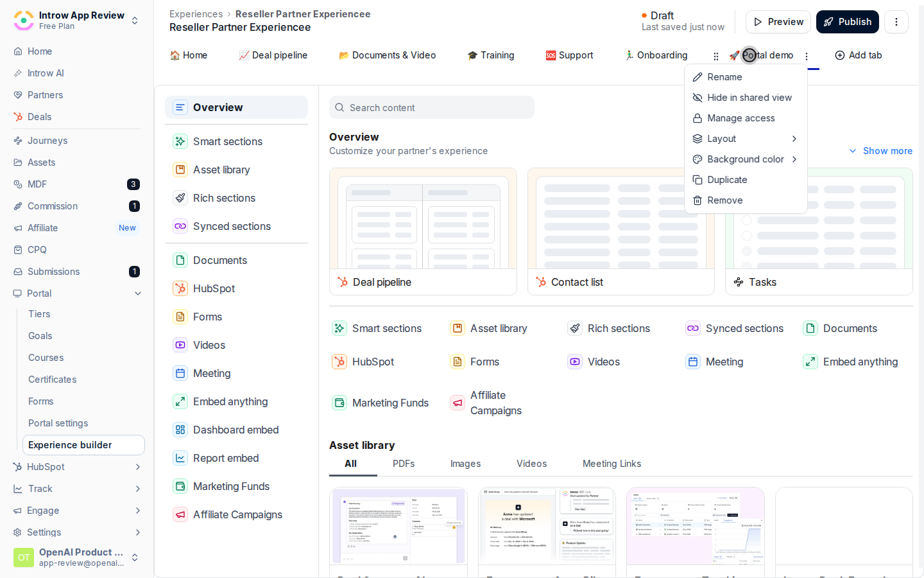924x578 pixels.
Task: Click the drag handle before Portal demo tab
Action: coord(716,56)
